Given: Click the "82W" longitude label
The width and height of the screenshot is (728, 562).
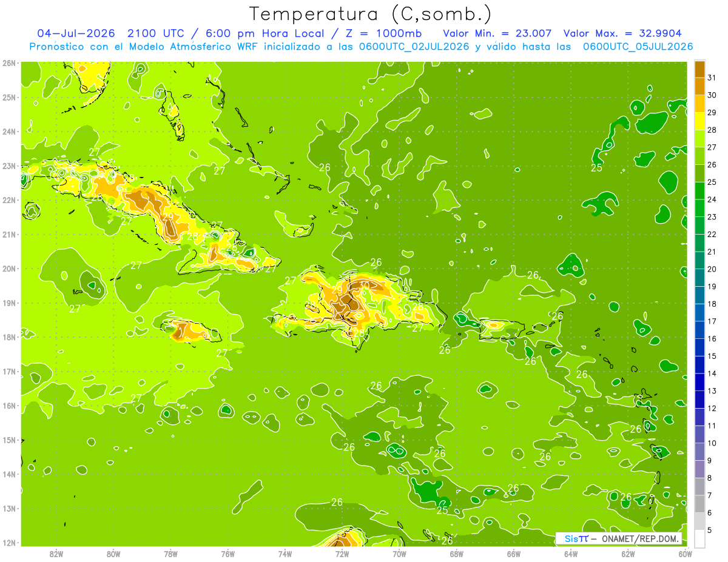Looking at the screenshot, I should 56,554.
